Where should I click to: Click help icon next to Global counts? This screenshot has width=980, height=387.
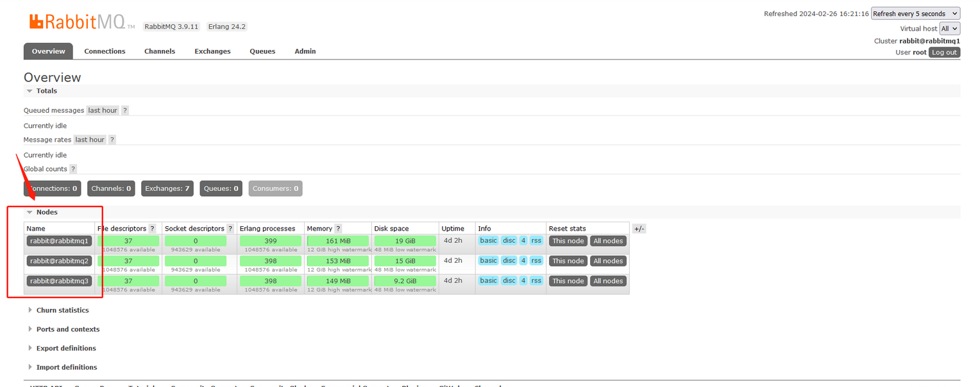73,169
